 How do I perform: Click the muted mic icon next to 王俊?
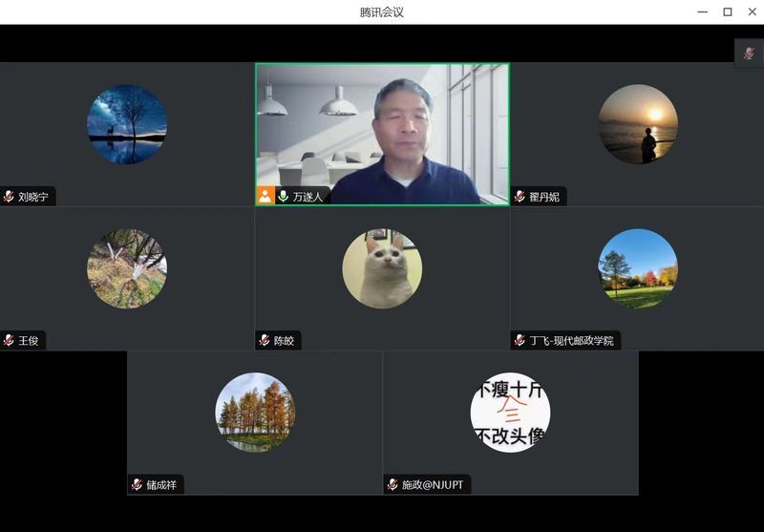click(x=9, y=340)
